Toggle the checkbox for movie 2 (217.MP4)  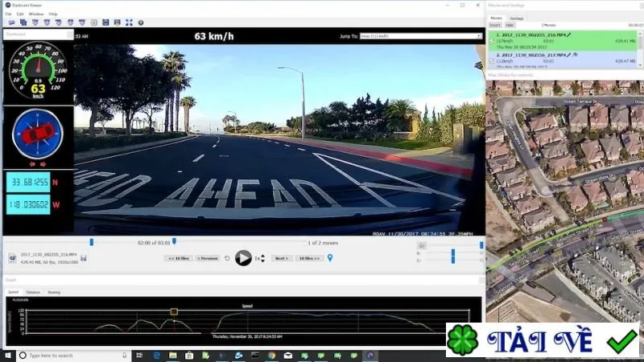tap(492, 61)
